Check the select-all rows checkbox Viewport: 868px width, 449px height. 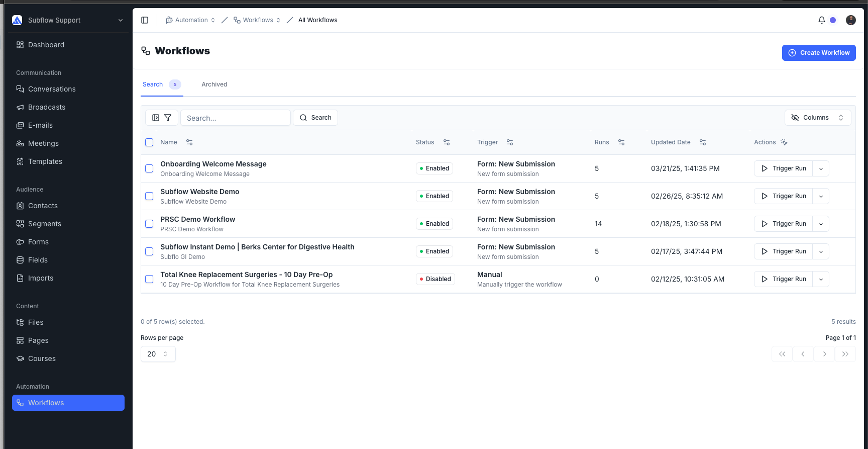tap(149, 142)
